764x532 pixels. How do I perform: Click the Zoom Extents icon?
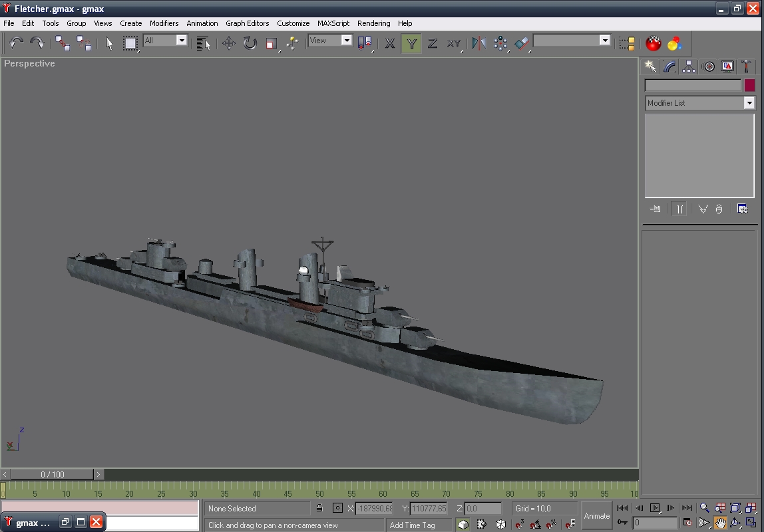[x=735, y=508]
